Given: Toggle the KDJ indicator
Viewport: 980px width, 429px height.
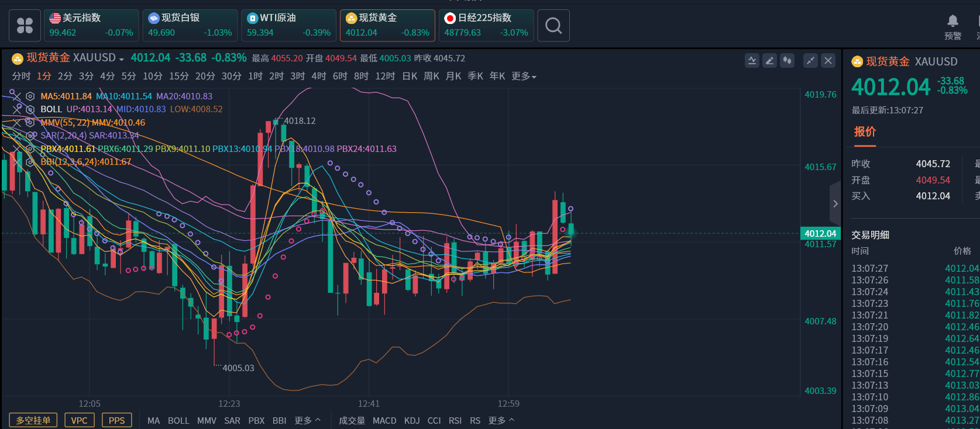Looking at the screenshot, I should (x=412, y=420).
